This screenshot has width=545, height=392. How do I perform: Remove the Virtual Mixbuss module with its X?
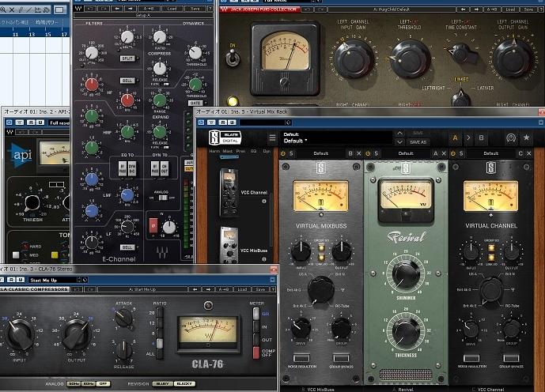(358, 153)
